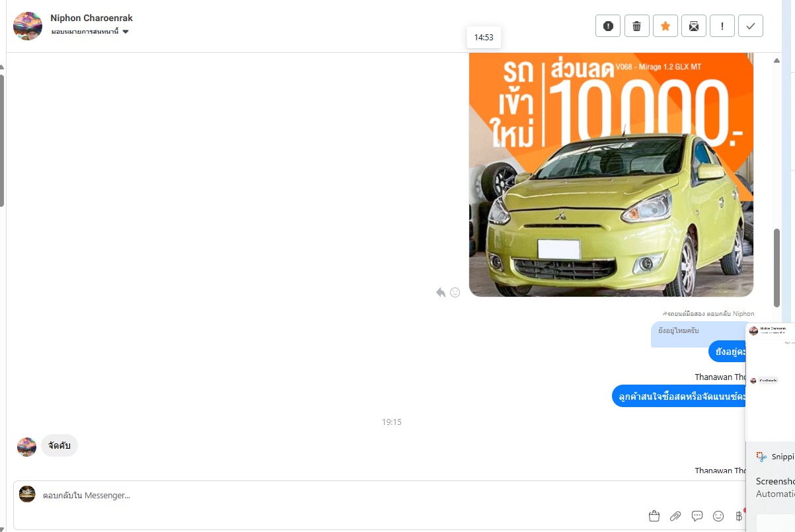
Task: Toggle the orange star follow-up flag
Action: (x=665, y=26)
